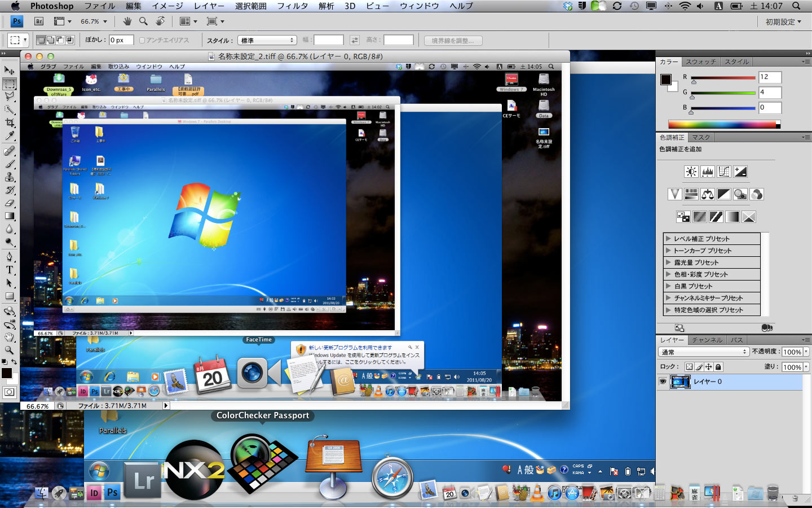
Task: Enable lock all for the layer
Action: [718, 367]
